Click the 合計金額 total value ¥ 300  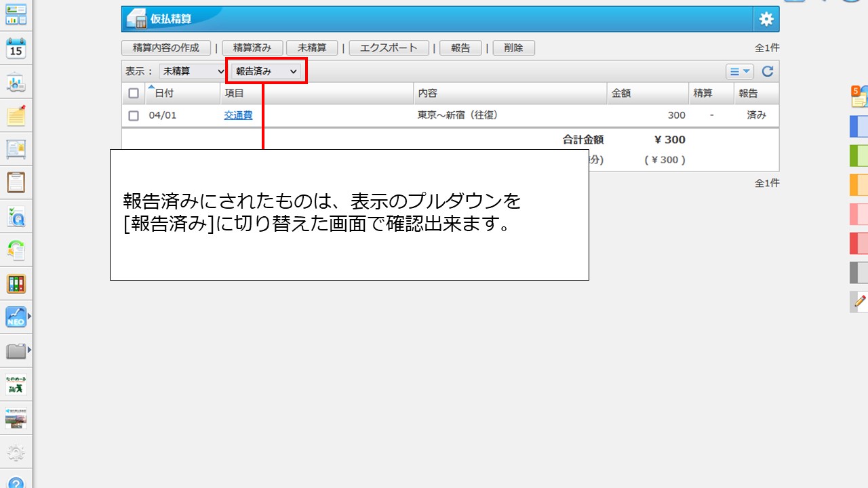pos(669,140)
